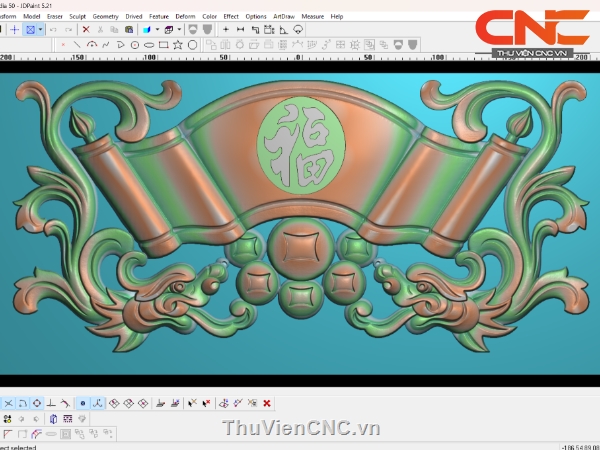Select the straight line drawing tool
This screenshot has height=450, width=600.
77,45
